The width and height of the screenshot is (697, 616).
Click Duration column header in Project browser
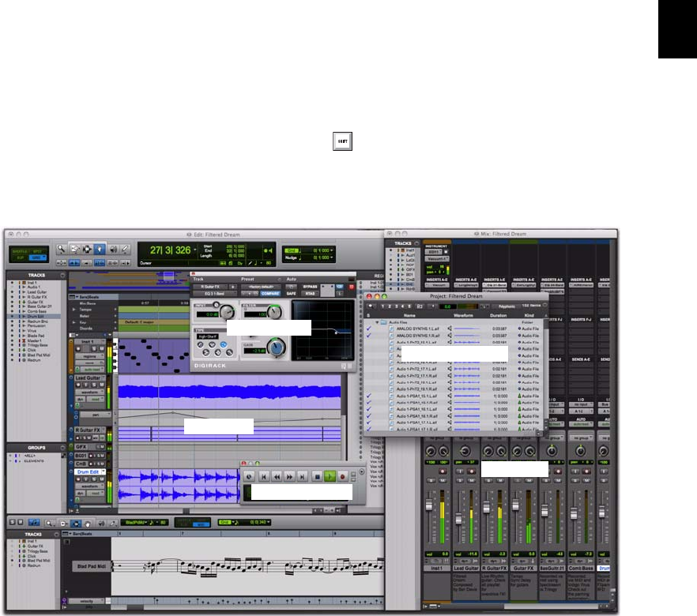click(499, 316)
